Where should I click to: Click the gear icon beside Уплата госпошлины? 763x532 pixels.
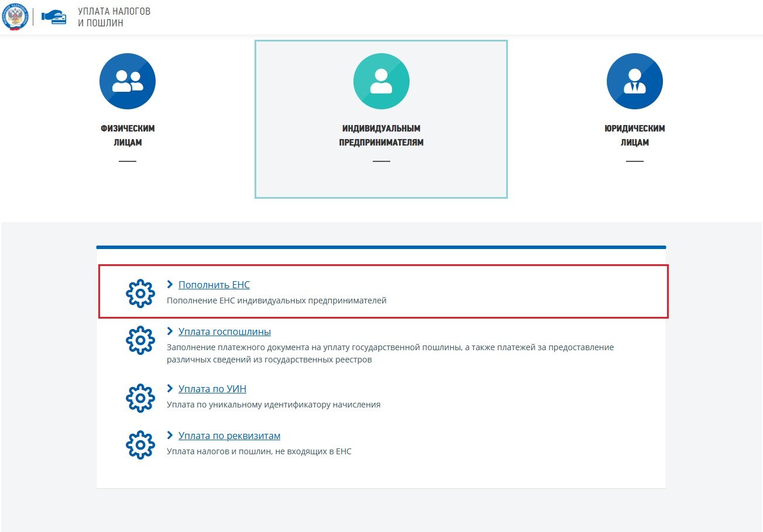pyautogui.click(x=140, y=340)
